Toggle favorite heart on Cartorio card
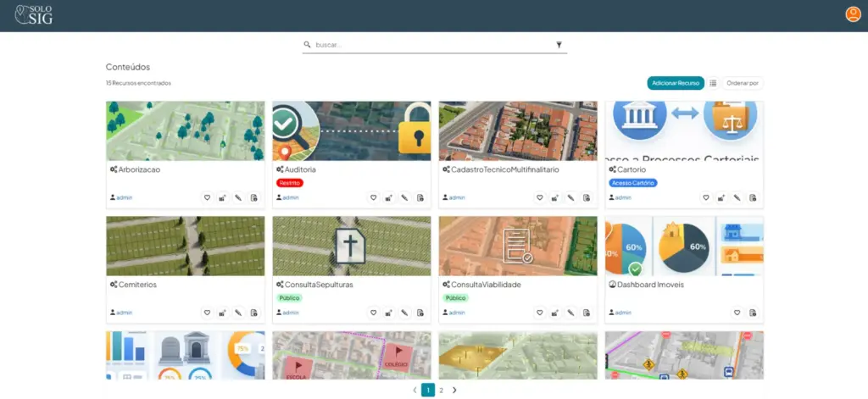Image resolution: width=868 pixels, height=399 pixels. click(x=705, y=197)
